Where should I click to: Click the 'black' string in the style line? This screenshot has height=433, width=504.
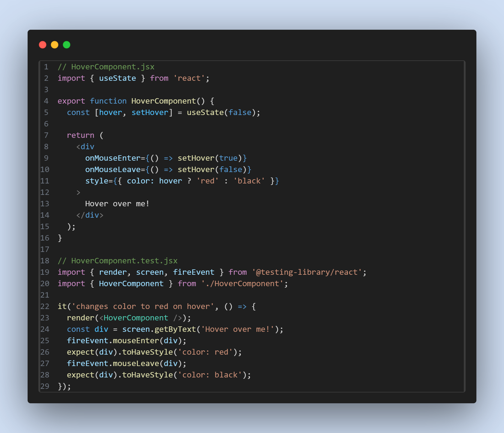[249, 181]
